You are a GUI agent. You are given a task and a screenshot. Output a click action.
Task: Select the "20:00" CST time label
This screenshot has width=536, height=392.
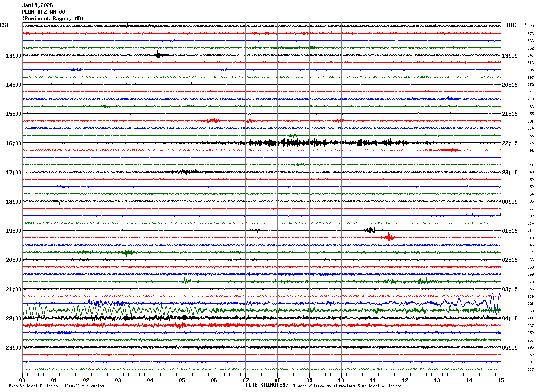pos(13,260)
